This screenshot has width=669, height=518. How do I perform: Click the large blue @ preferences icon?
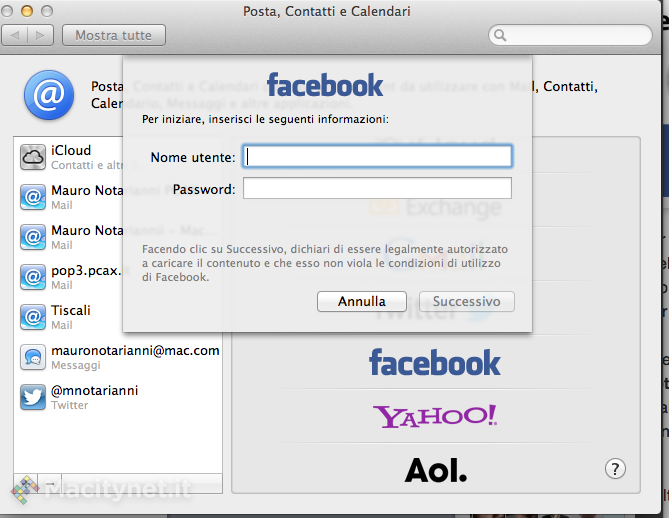[x=49, y=95]
